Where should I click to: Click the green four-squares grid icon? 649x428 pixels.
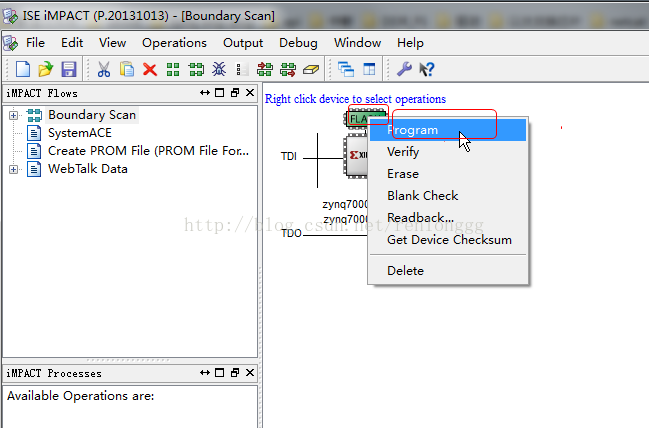[x=173, y=70]
